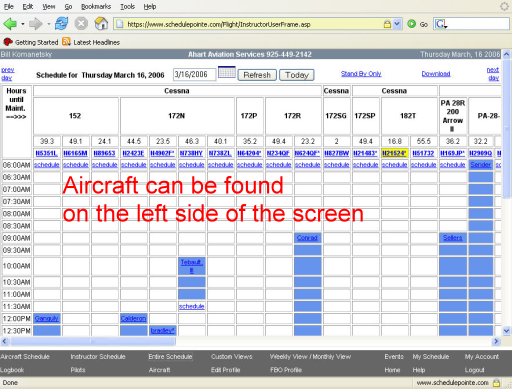Open the Bookmarks menu
This screenshot has height=389, width=512.
pos(96,6)
